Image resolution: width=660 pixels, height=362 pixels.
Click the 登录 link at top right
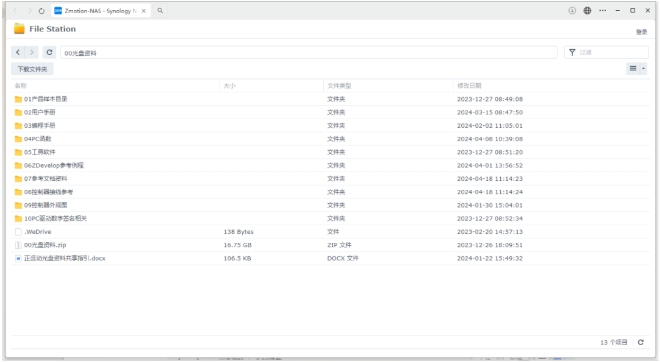641,32
